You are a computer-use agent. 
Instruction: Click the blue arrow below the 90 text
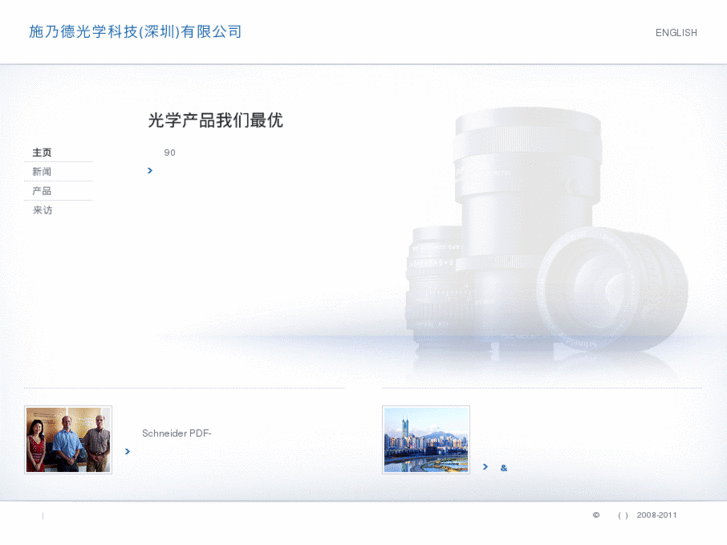(x=150, y=171)
